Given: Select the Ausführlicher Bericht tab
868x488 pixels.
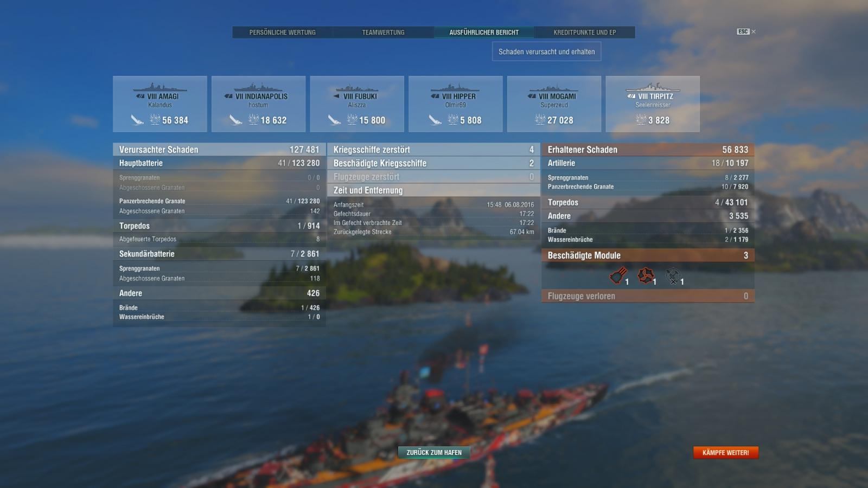Looking at the screenshot, I should pos(484,33).
